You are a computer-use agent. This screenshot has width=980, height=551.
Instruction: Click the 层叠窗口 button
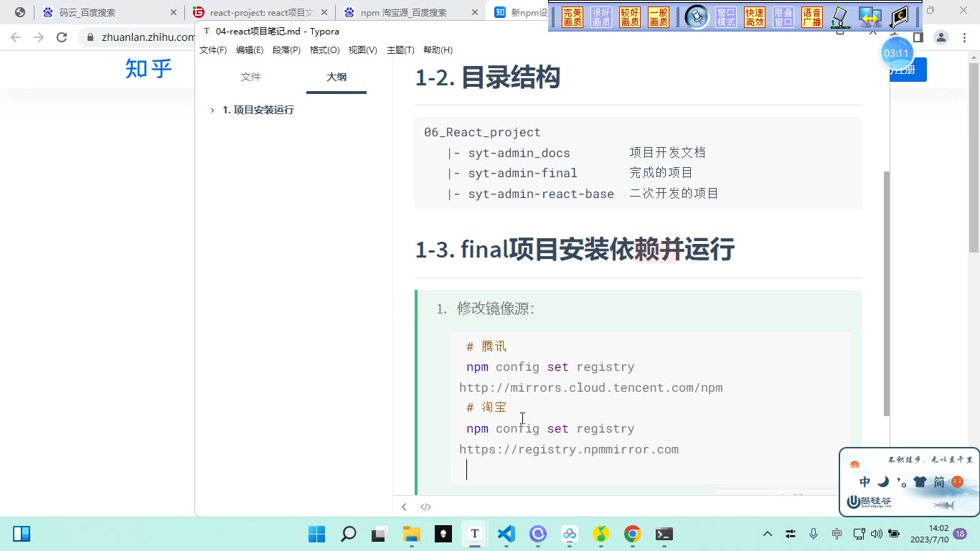coord(783,17)
